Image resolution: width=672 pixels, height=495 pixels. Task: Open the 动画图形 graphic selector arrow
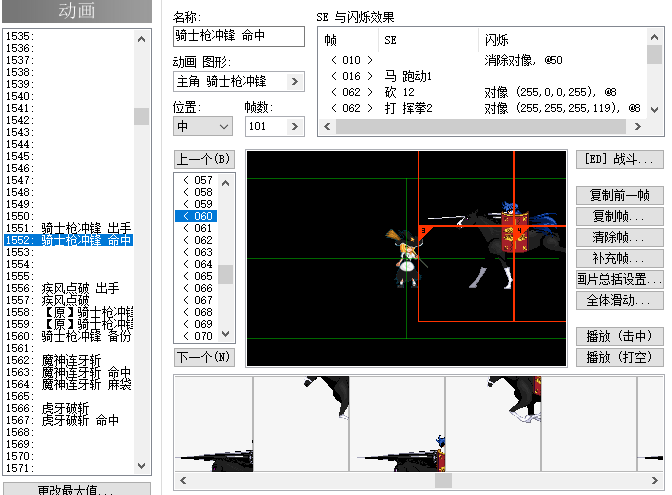point(294,81)
